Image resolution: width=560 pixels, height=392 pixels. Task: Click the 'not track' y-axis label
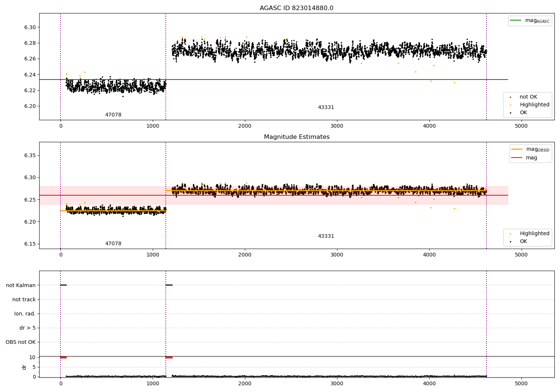pos(24,299)
